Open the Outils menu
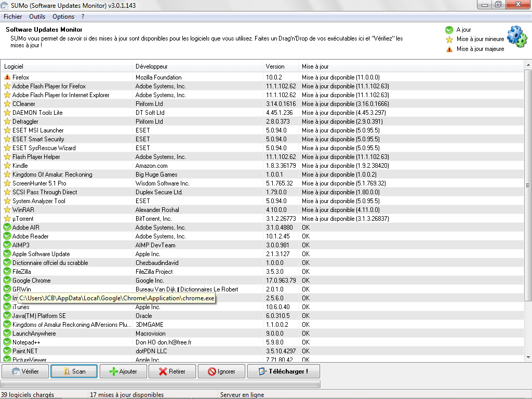This screenshot has width=532, height=399. 37,17
